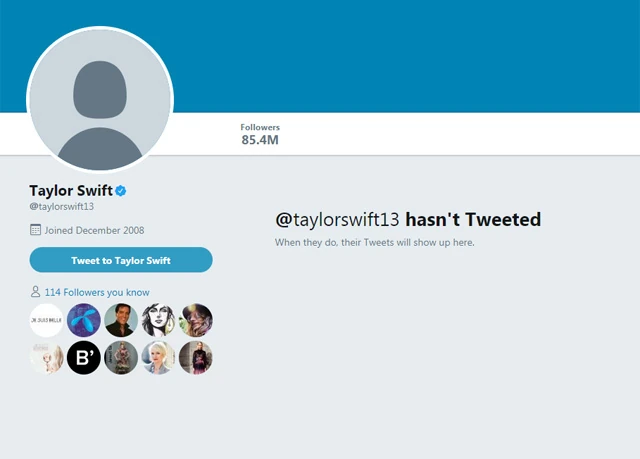Open the blue propeller logo follower avatar
Viewport: 640px width, 459px height.
coord(84,320)
